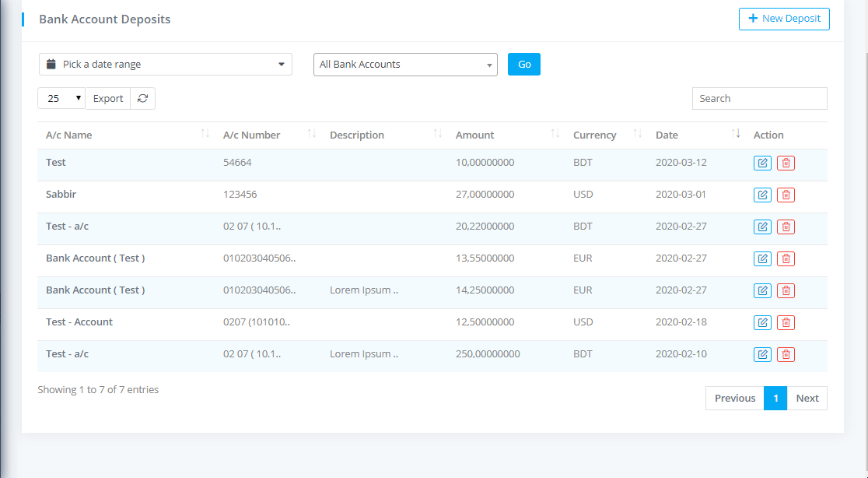Click the New Deposit button
Screen dimensions: 868x478
(x=783, y=19)
